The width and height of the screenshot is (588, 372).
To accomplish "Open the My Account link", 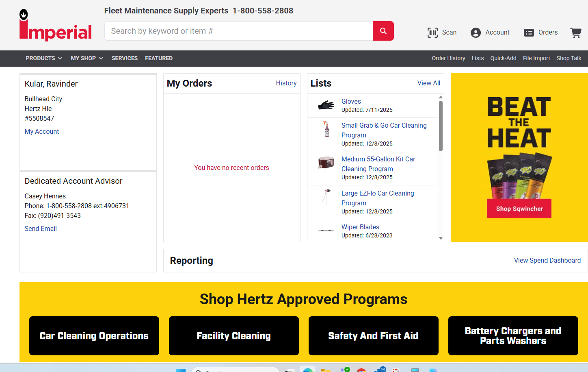I will click(42, 131).
